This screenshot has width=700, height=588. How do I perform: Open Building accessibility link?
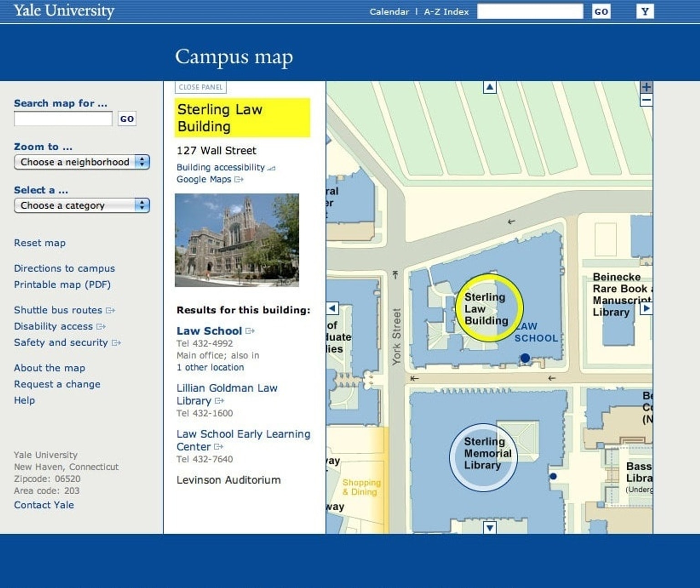point(221,168)
